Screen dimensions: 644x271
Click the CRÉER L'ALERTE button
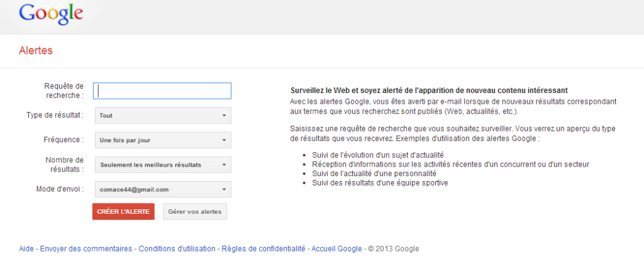pos(124,211)
